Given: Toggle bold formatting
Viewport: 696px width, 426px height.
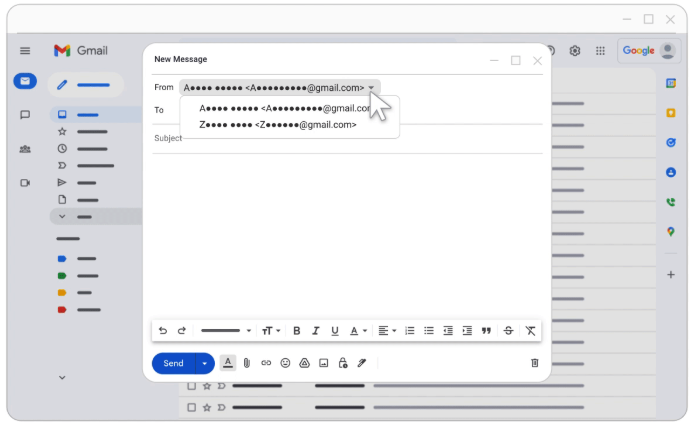Looking at the screenshot, I should pos(297,331).
